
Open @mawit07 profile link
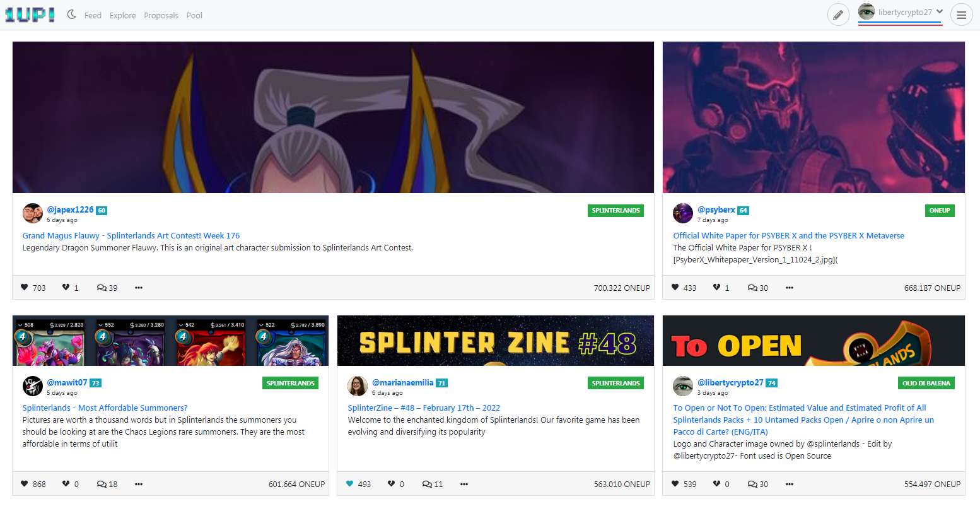point(67,382)
